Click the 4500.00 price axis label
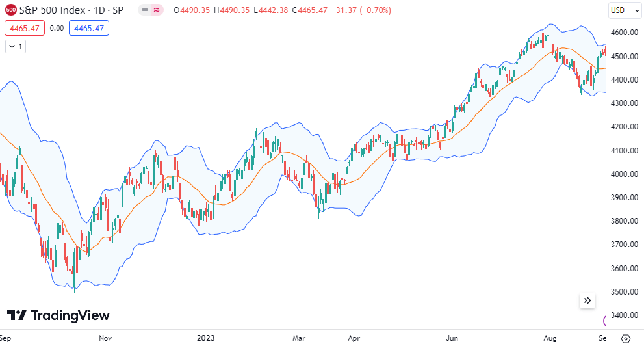Image resolution: width=644 pixels, height=346 pixels. coord(625,57)
